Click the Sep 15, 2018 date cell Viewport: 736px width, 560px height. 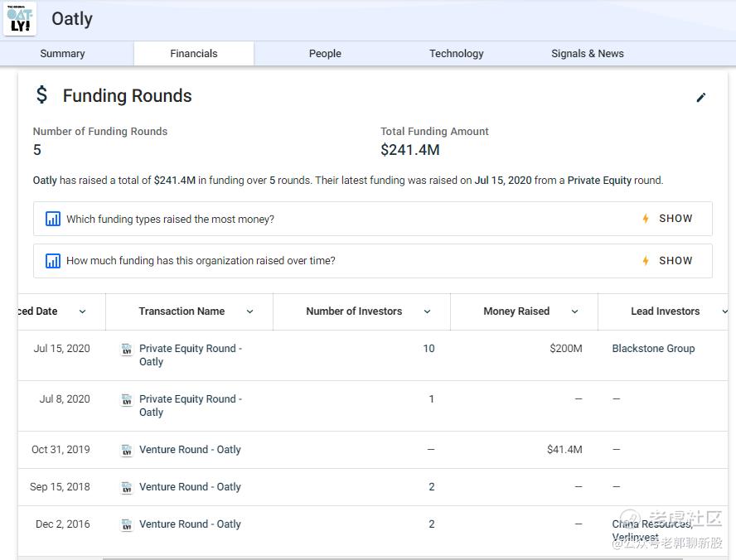click(x=60, y=487)
